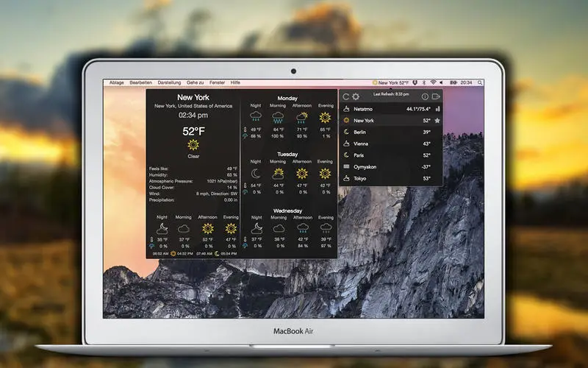588x368 pixels.
Task: Click the battery status in menu bar
Action: (453, 82)
